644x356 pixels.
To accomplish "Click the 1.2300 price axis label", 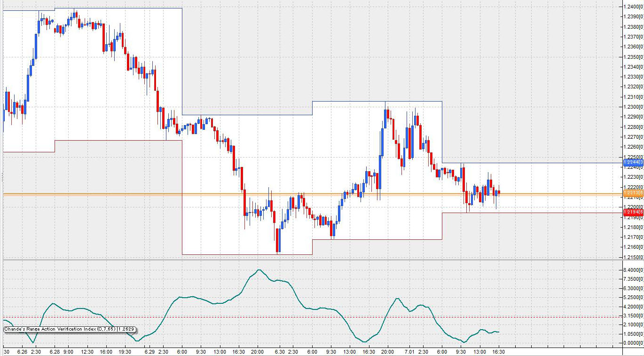I will (634, 107).
